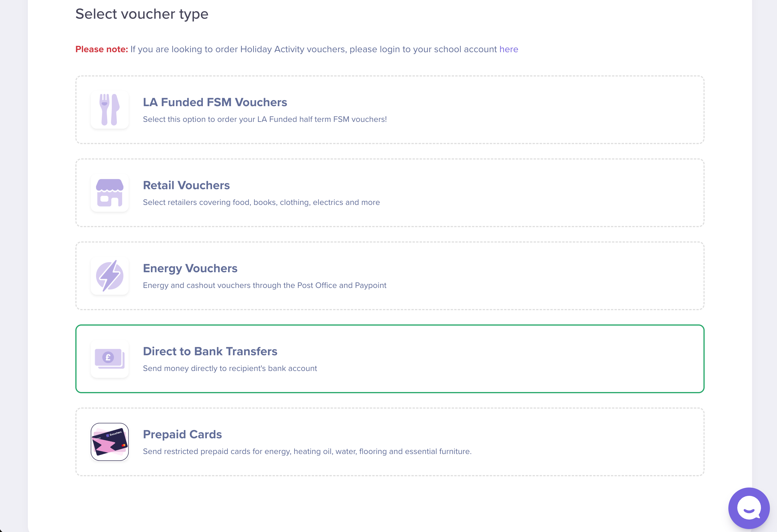Click the restricted prepaid cards description text

[307, 451]
